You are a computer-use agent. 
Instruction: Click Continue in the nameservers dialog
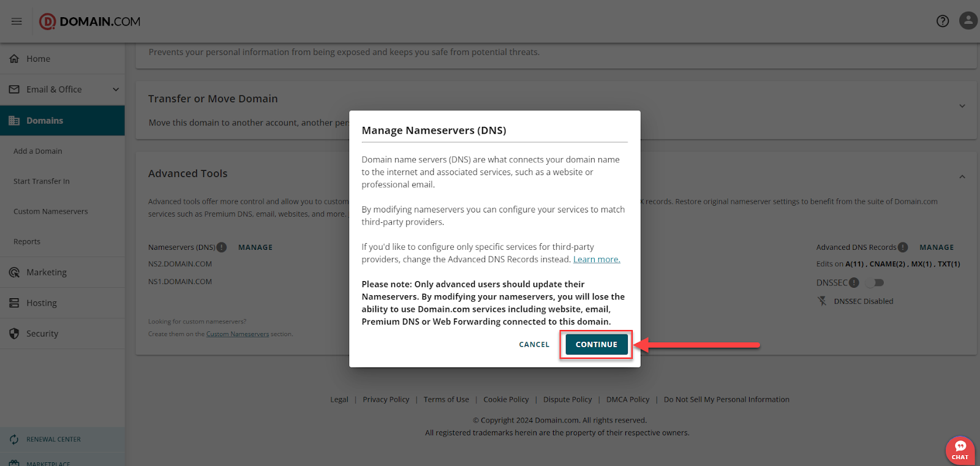597,344
